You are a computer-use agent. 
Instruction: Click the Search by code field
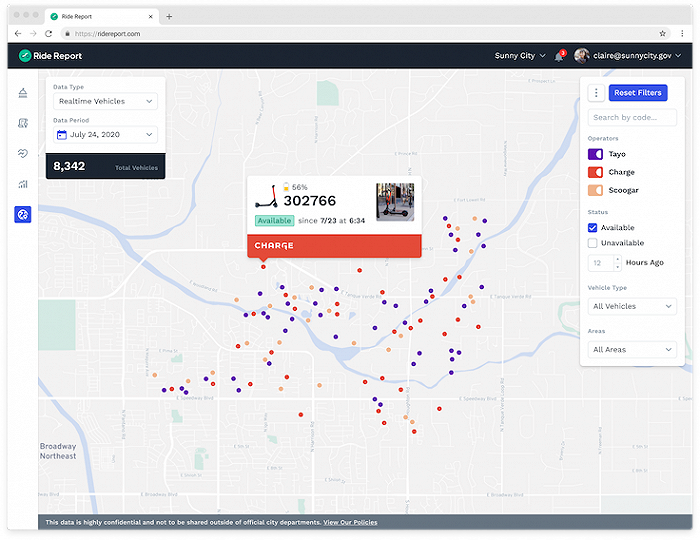click(x=632, y=118)
